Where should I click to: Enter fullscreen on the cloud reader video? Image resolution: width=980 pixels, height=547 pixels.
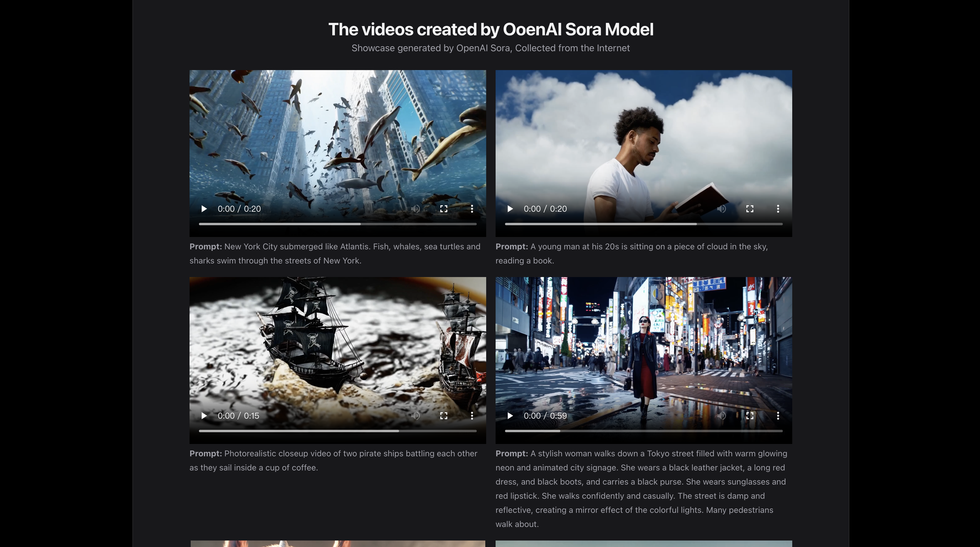tap(750, 209)
